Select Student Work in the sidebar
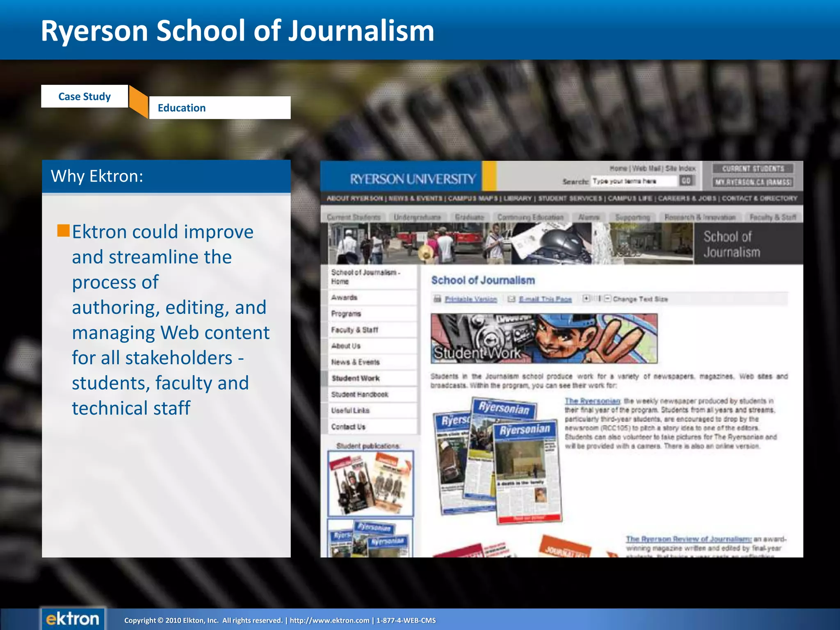This screenshot has width=840, height=630. (x=372, y=378)
